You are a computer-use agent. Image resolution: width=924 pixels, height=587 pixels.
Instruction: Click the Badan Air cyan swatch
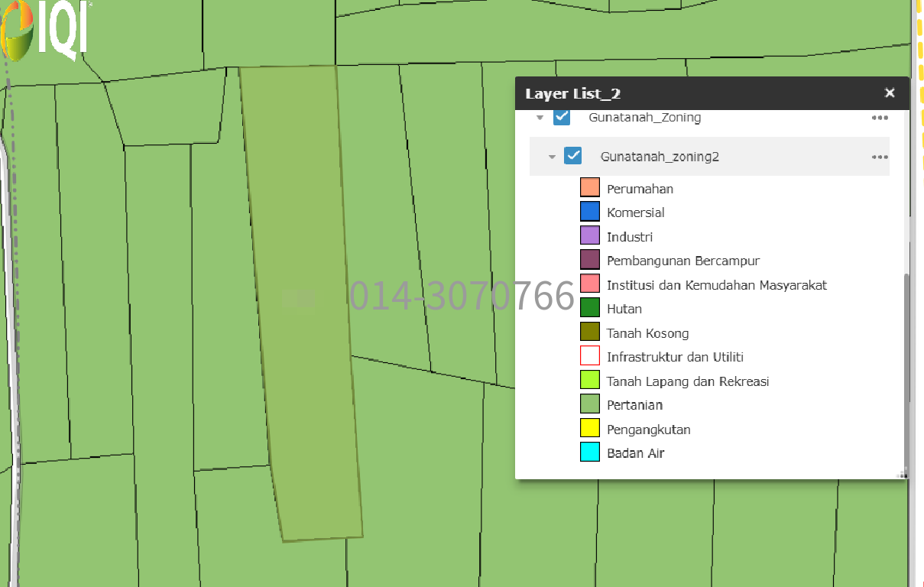[589, 452]
